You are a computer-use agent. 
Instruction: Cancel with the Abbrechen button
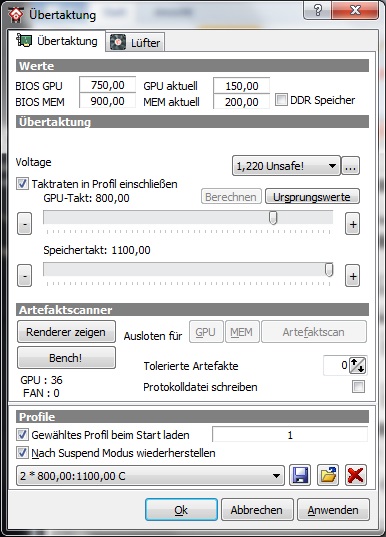click(257, 510)
